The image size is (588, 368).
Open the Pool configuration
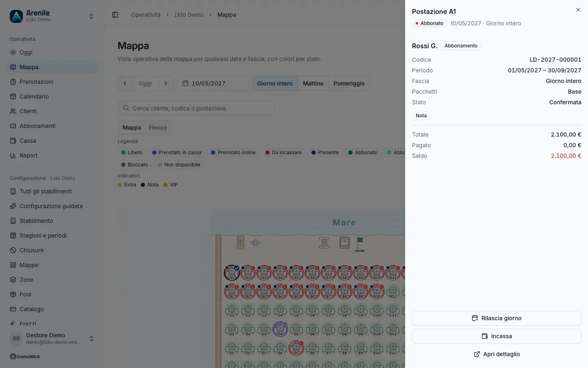click(52, 294)
